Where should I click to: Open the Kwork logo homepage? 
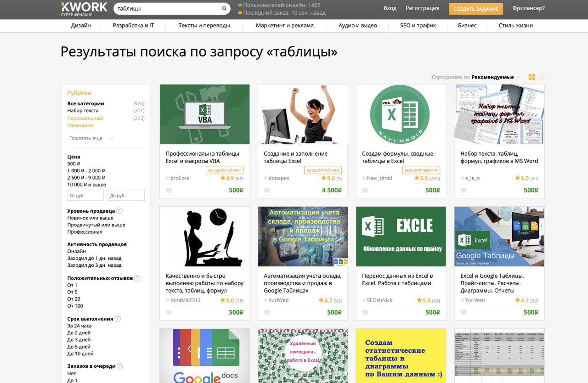click(84, 9)
